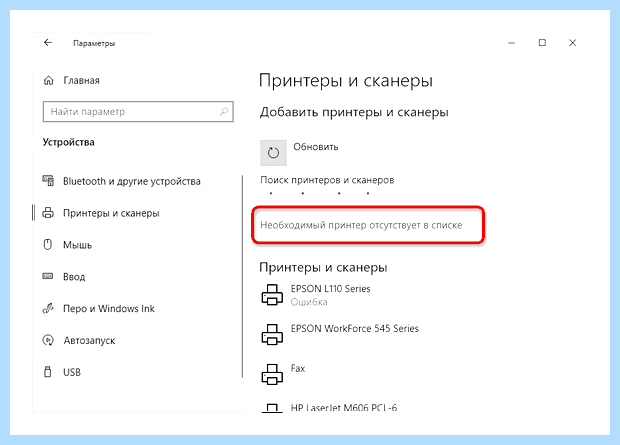
Task: Click link Необходимый принтер отсутствует в списке
Action: tap(361, 225)
